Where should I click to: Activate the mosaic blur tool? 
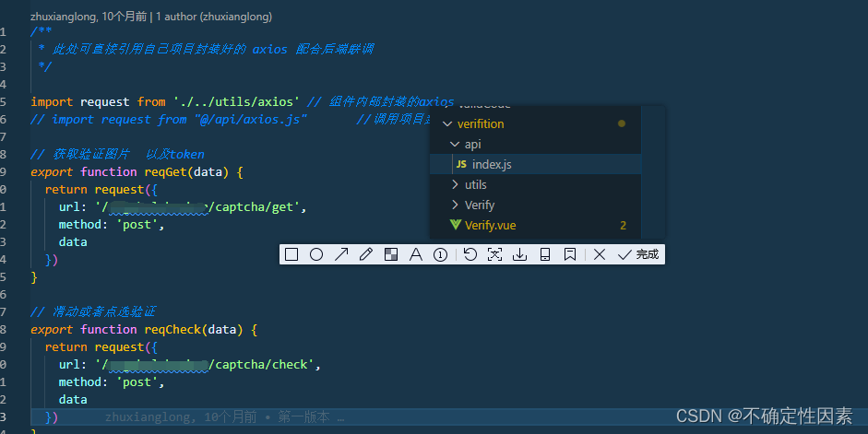point(391,254)
